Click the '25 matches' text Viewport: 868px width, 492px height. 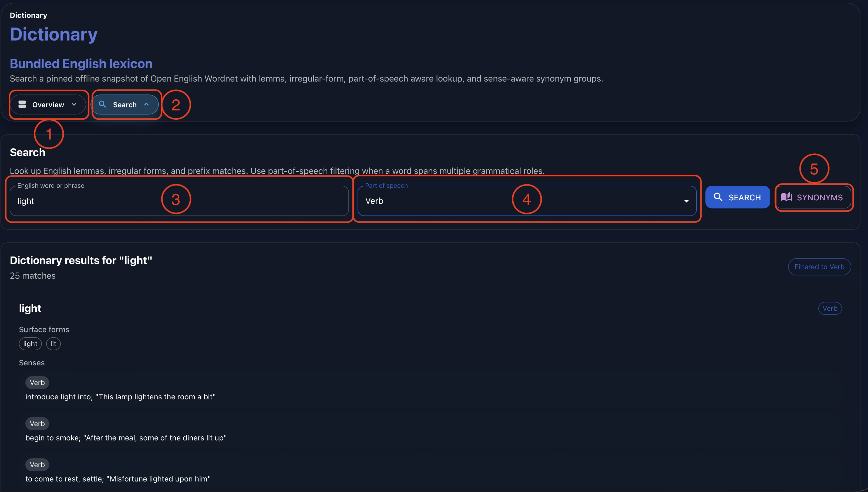(x=33, y=276)
